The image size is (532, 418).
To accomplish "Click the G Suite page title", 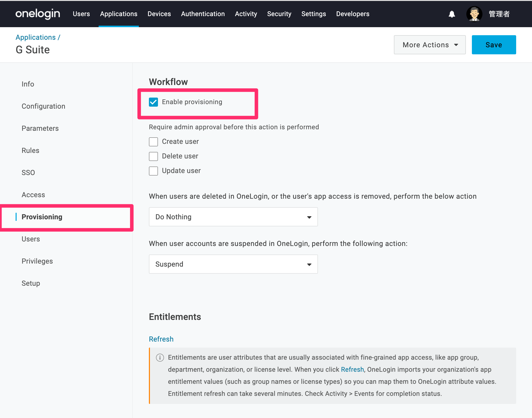I will [x=33, y=50].
